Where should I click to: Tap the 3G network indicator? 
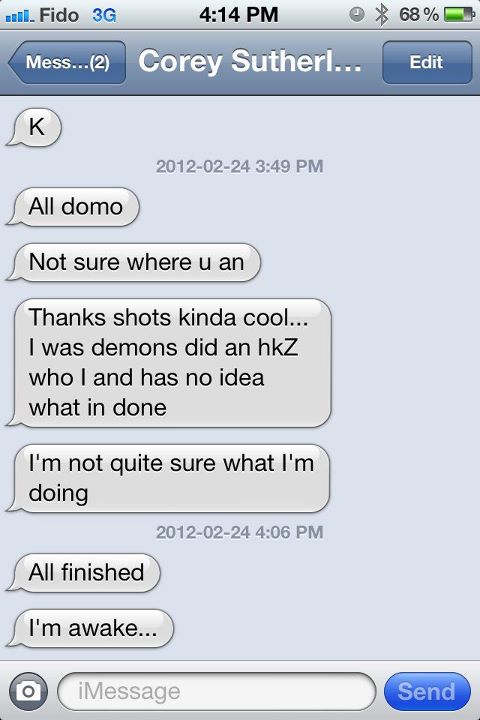tap(104, 15)
